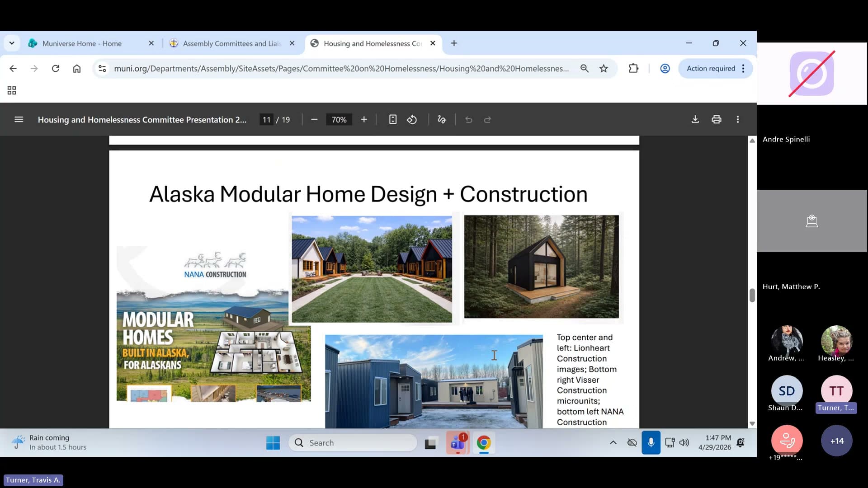This screenshot has width=868, height=488.
Task: Click the PDF scrollbar down arrow
Action: click(x=752, y=424)
